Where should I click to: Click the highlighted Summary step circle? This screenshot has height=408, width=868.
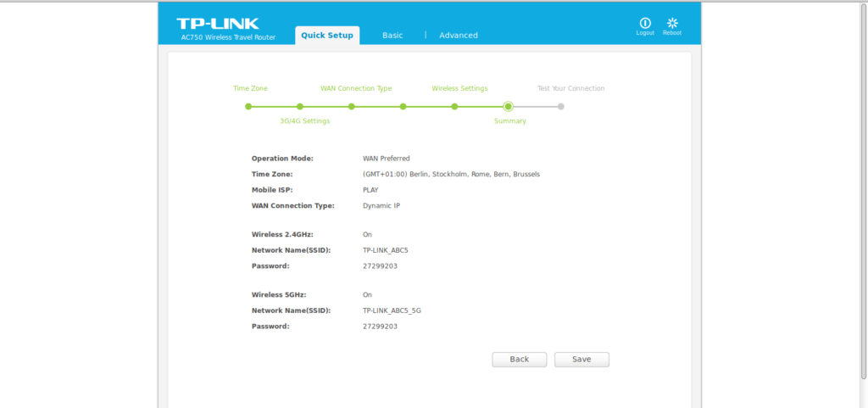tap(508, 107)
